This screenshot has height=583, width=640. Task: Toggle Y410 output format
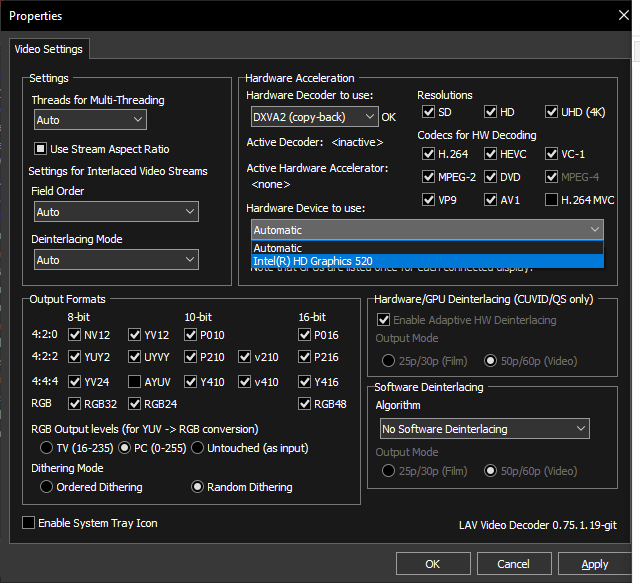[190, 382]
